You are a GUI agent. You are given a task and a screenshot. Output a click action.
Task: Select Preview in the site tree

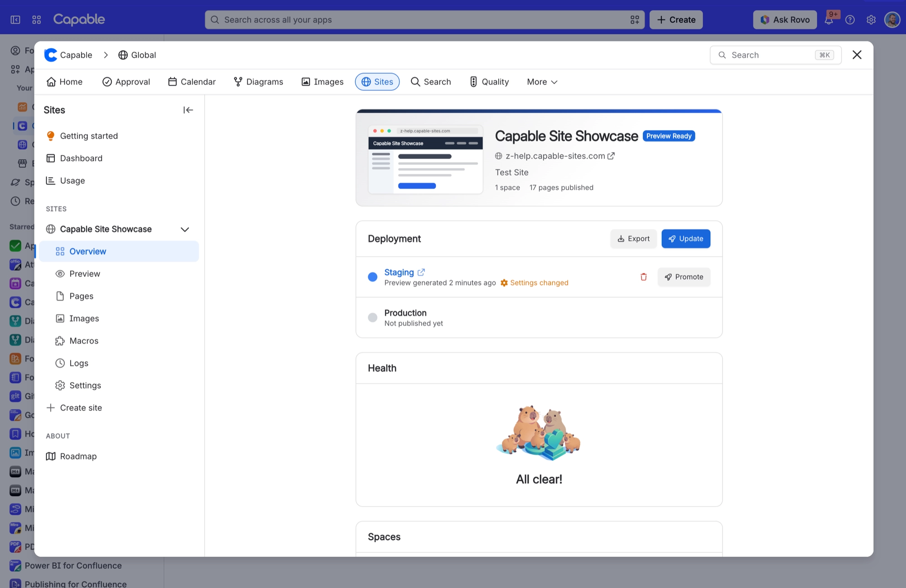[x=119, y=274]
